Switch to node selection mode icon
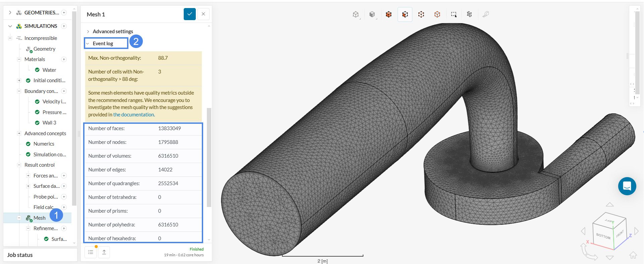The image size is (644, 264). tap(421, 14)
